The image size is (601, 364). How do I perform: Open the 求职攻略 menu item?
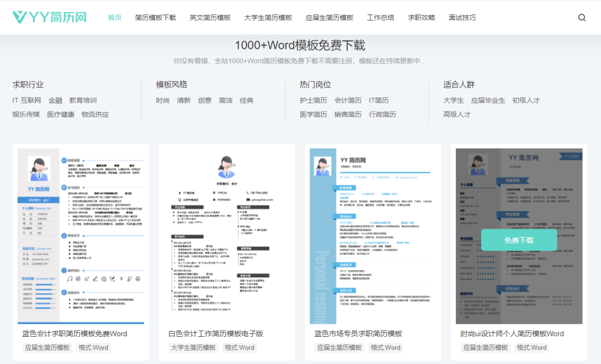(421, 17)
